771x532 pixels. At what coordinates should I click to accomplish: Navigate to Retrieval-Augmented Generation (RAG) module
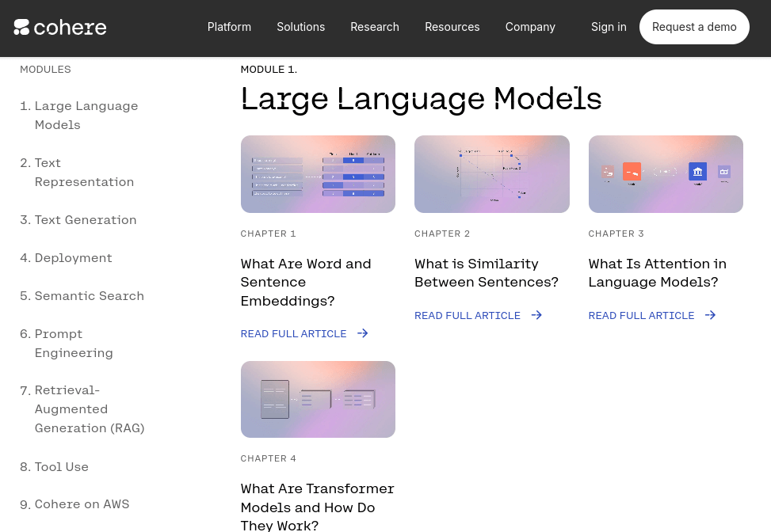[x=89, y=409]
